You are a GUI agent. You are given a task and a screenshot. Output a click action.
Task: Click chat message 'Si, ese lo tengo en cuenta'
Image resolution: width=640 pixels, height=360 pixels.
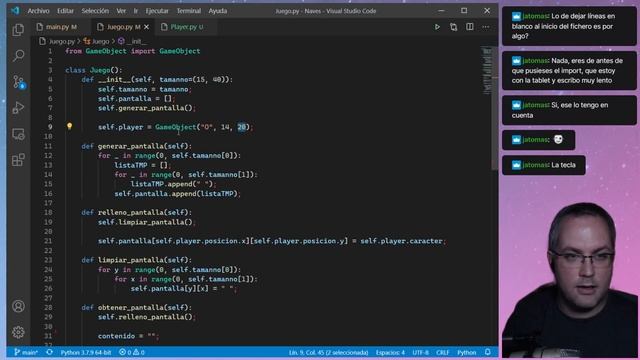569,110
